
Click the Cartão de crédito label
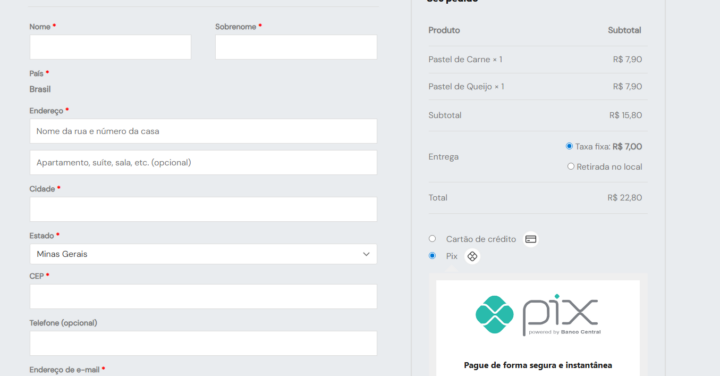click(x=481, y=239)
